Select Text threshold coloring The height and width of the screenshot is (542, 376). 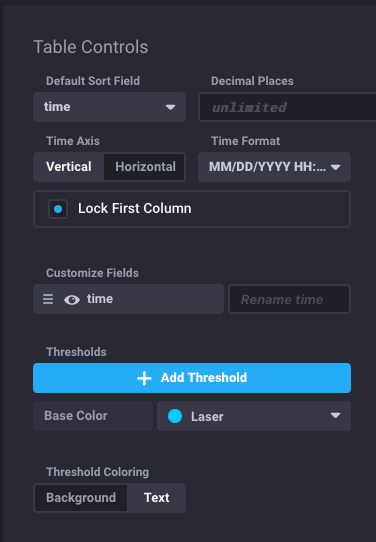(157, 498)
